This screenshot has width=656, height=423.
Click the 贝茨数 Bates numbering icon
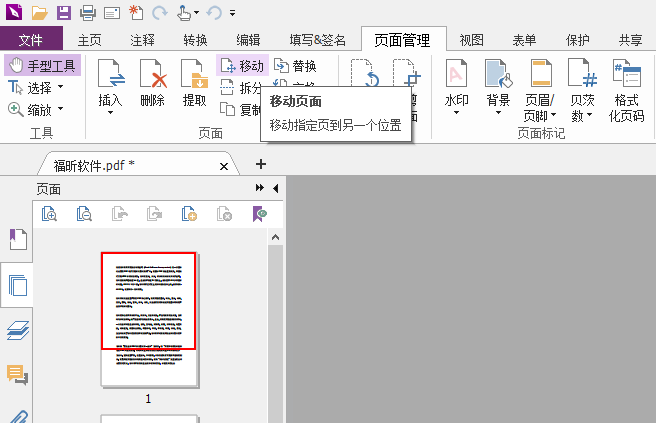pyautogui.click(x=582, y=74)
